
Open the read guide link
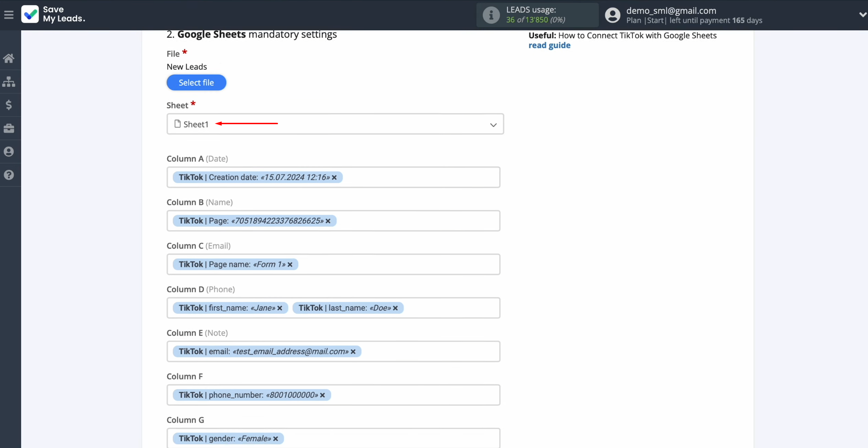pos(549,45)
